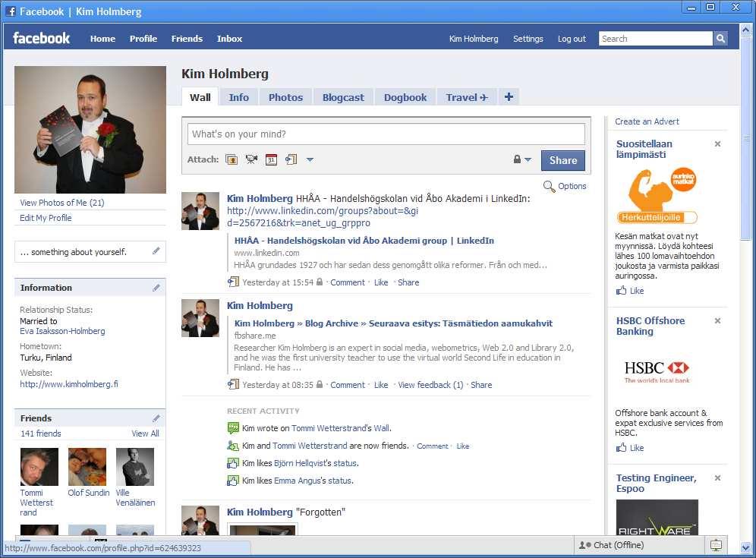Click Log out in the header

click(x=572, y=39)
